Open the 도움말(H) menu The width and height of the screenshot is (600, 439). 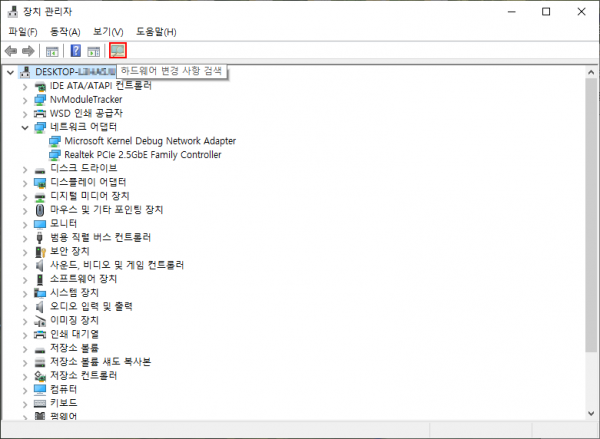155,32
